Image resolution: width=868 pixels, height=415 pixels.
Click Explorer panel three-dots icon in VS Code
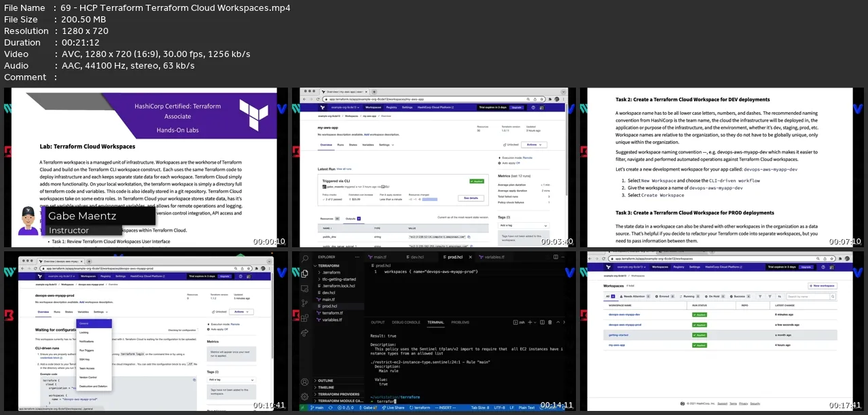(x=357, y=257)
